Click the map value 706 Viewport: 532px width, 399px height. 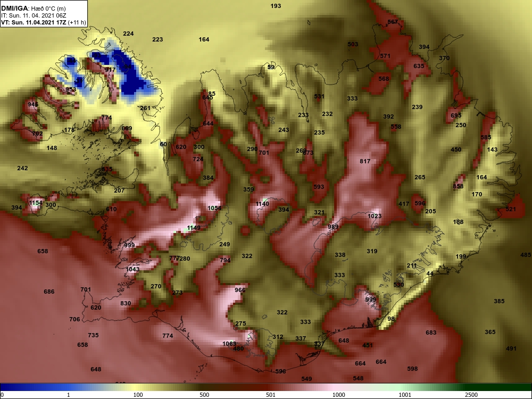(74, 319)
